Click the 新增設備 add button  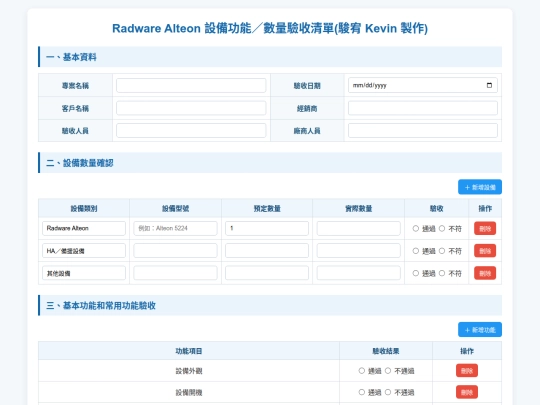click(x=480, y=187)
